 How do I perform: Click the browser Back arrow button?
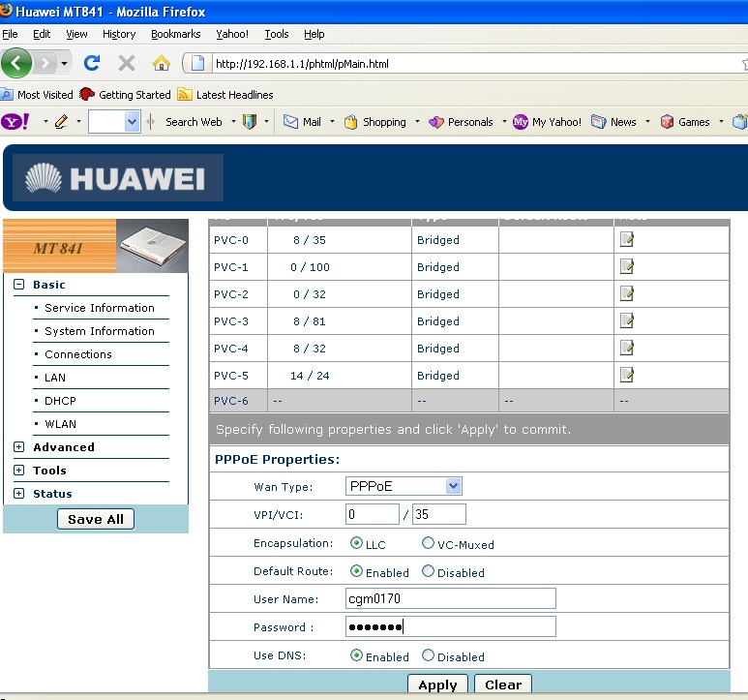pyautogui.click(x=16, y=63)
